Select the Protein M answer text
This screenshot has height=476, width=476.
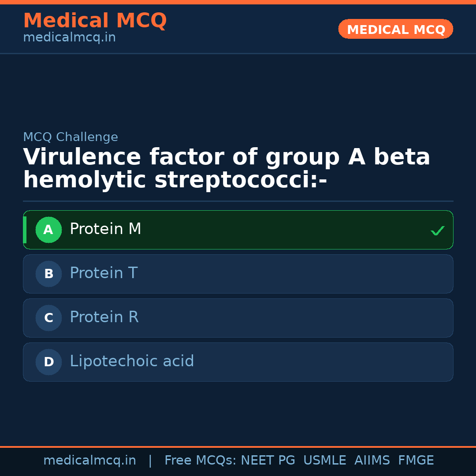105,229
